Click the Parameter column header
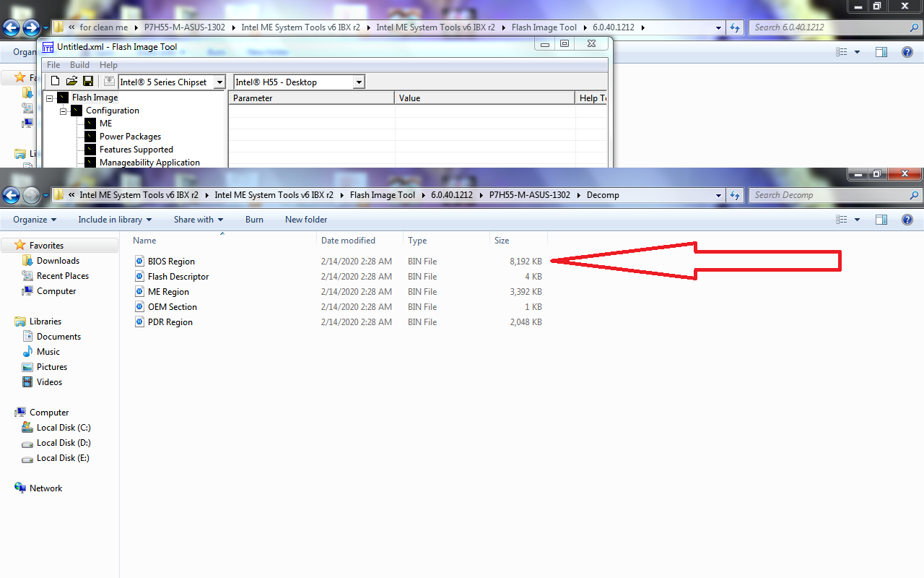Screen dimensions: 924x578 point(312,98)
